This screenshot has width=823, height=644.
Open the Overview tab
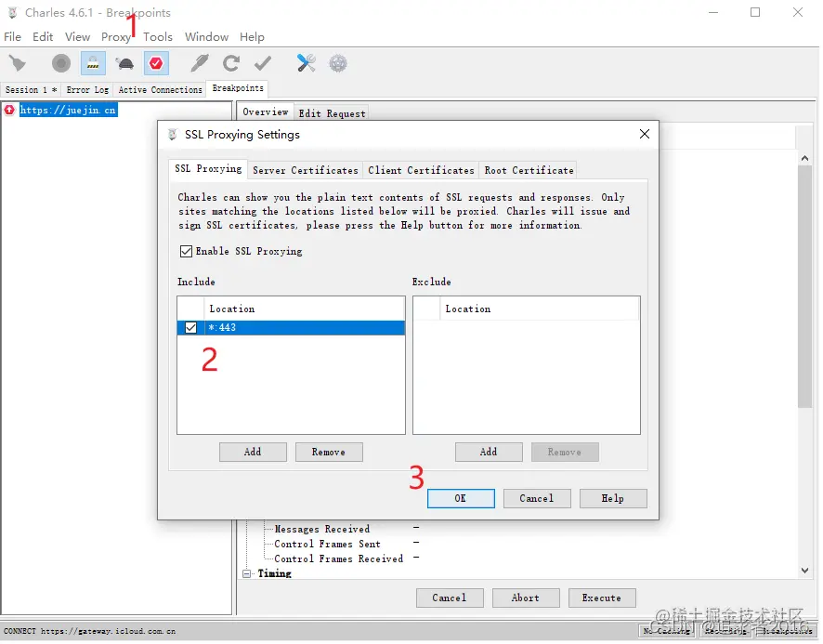[x=265, y=112]
